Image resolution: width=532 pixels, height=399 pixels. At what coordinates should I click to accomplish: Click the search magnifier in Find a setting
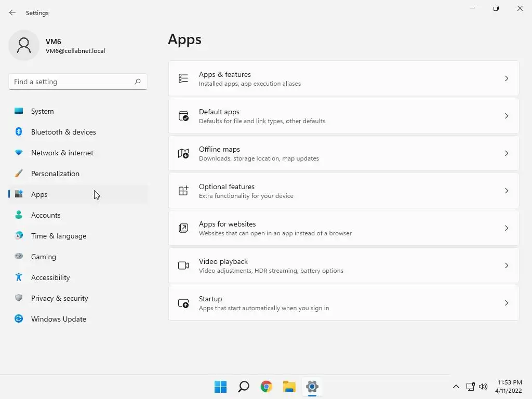137,82
